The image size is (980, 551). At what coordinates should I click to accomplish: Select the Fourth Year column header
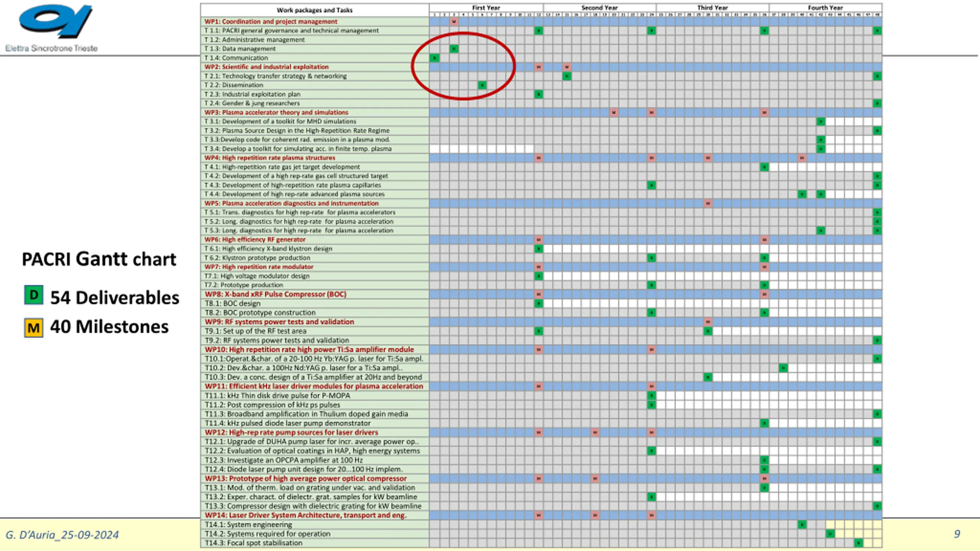click(825, 8)
